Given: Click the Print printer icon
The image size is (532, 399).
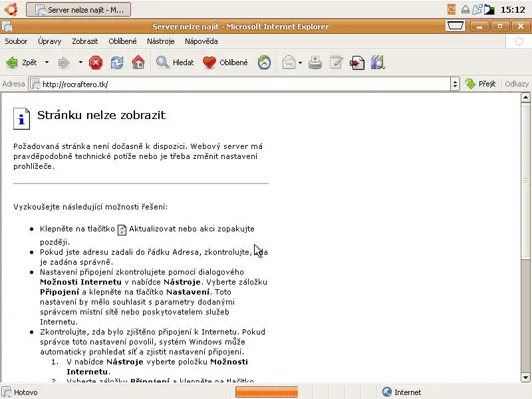Looking at the screenshot, I should coord(315,63).
